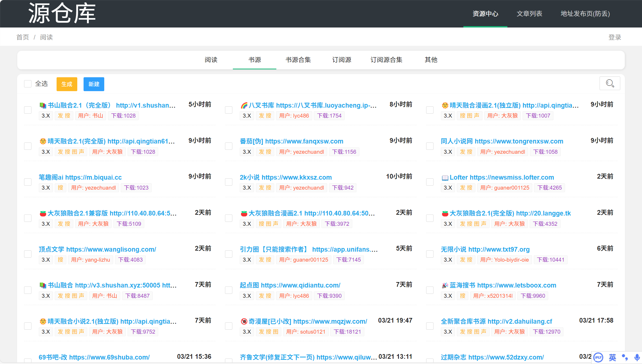Open the 起点图 source link
The image size is (642, 364).
tap(290, 285)
